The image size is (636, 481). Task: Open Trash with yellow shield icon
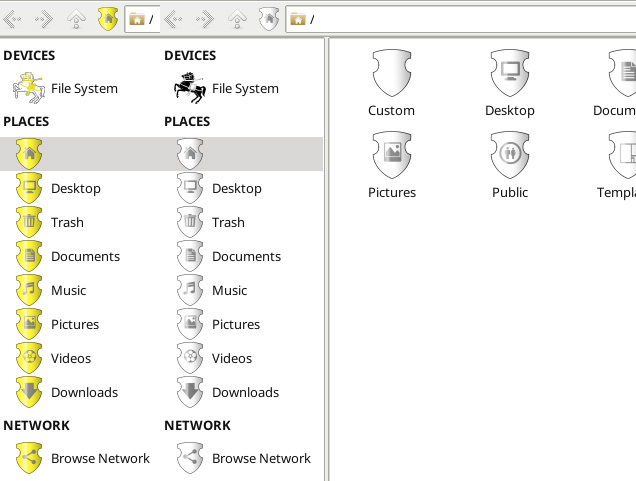(50, 222)
